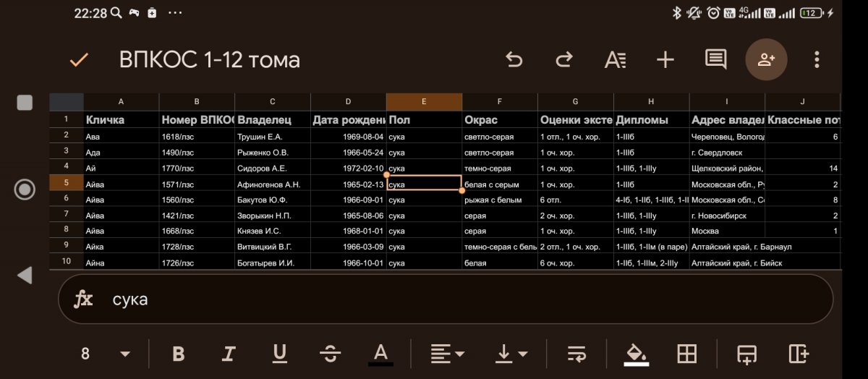The height and width of the screenshot is (379, 868).
Task: Select the Окрас header cell
Action: [x=500, y=119]
